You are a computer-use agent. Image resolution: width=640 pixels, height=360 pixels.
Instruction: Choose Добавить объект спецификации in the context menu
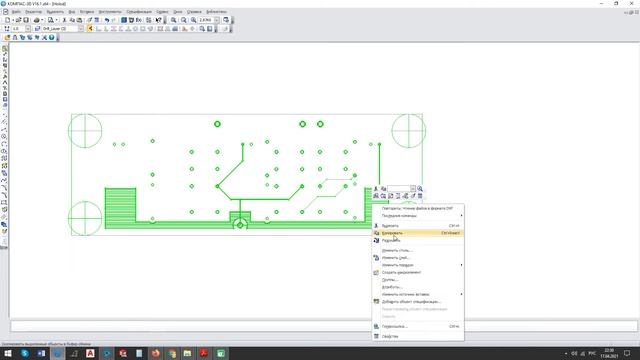[x=418, y=302]
